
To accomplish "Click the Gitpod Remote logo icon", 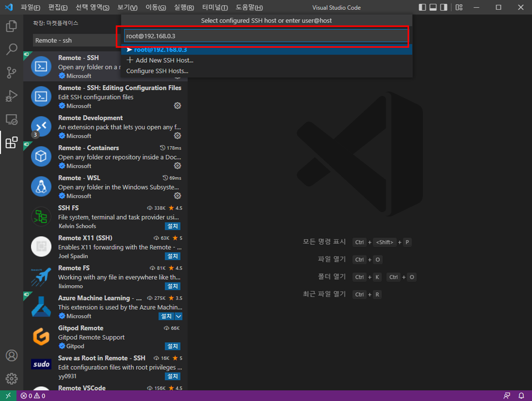I will [x=41, y=336].
